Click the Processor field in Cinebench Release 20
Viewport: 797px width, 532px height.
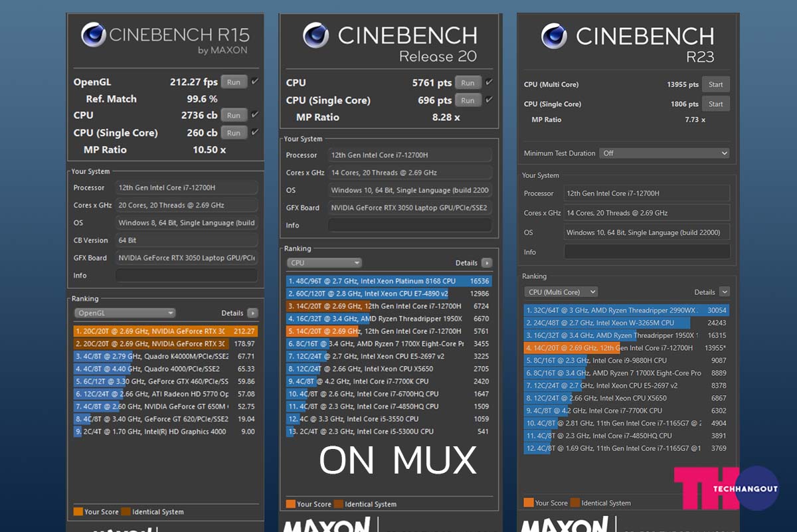click(410, 155)
